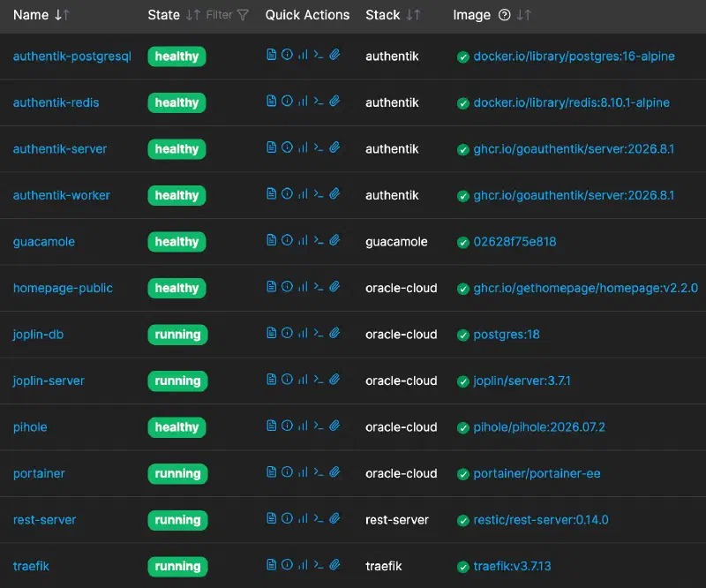Sort containers by Image column
This screenshot has width=706, height=588.
coord(523,15)
